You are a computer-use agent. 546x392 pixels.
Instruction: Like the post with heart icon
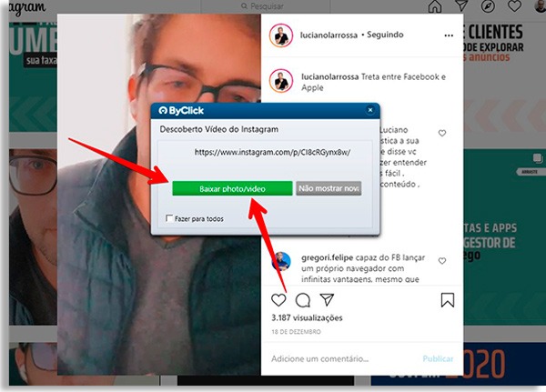[278, 299]
